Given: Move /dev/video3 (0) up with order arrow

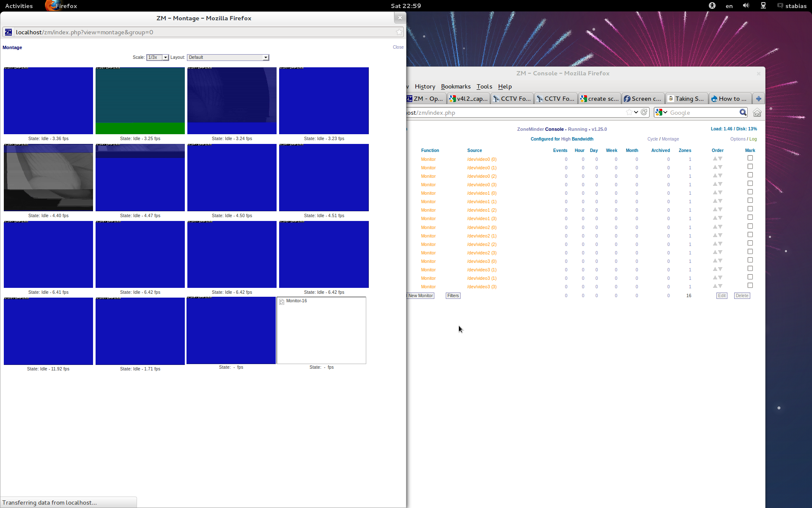Looking at the screenshot, I should (x=715, y=261).
